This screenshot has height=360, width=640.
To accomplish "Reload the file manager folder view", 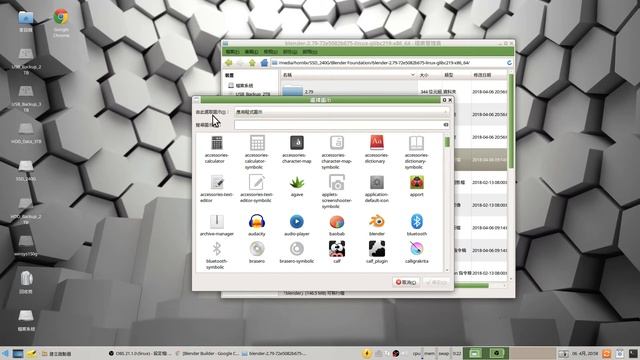I will 509,63.
